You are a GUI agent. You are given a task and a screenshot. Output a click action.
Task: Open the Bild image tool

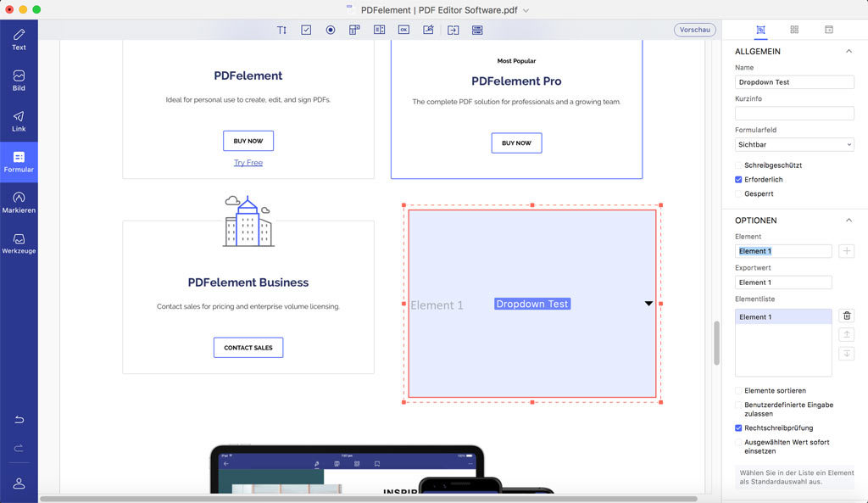point(19,81)
